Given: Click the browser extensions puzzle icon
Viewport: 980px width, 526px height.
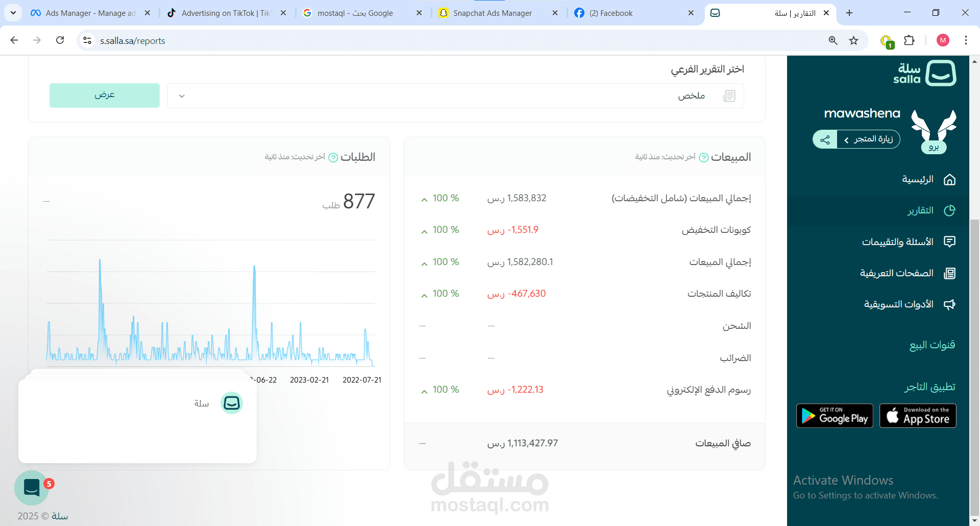Looking at the screenshot, I should (x=910, y=40).
